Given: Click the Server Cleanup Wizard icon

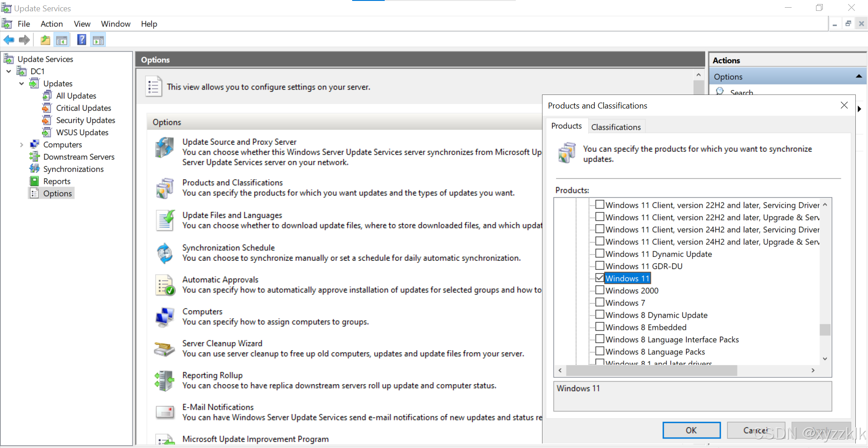Looking at the screenshot, I should (165, 349).
